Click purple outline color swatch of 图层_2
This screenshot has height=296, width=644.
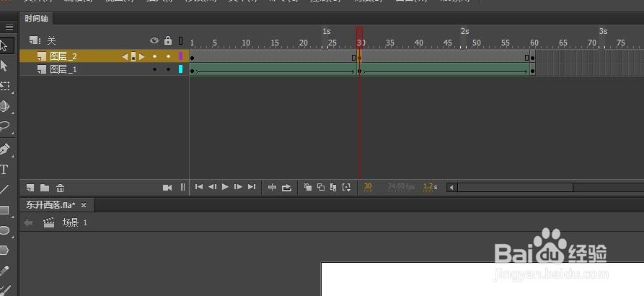click(x=180, y=56)
